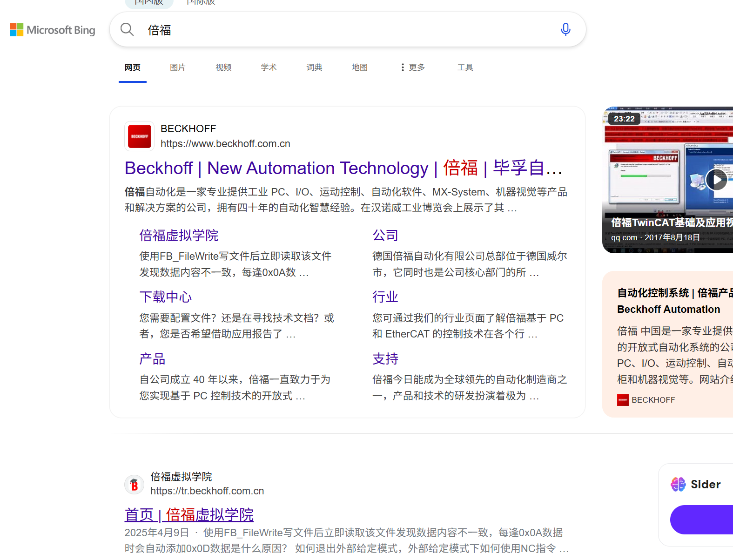Open the Beckhoff New Automation Technology result title
Image resolution: width=733 pixels, height=560 pixels.
[x=343, y=168]
